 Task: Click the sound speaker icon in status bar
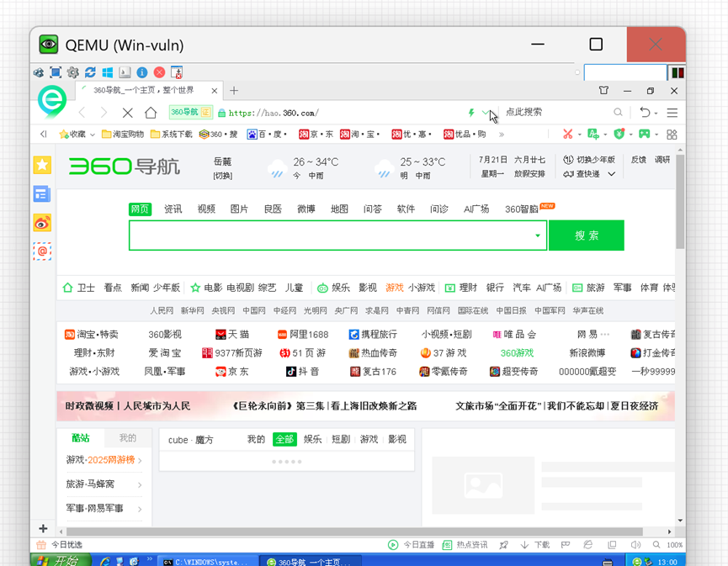click(635, 545)
